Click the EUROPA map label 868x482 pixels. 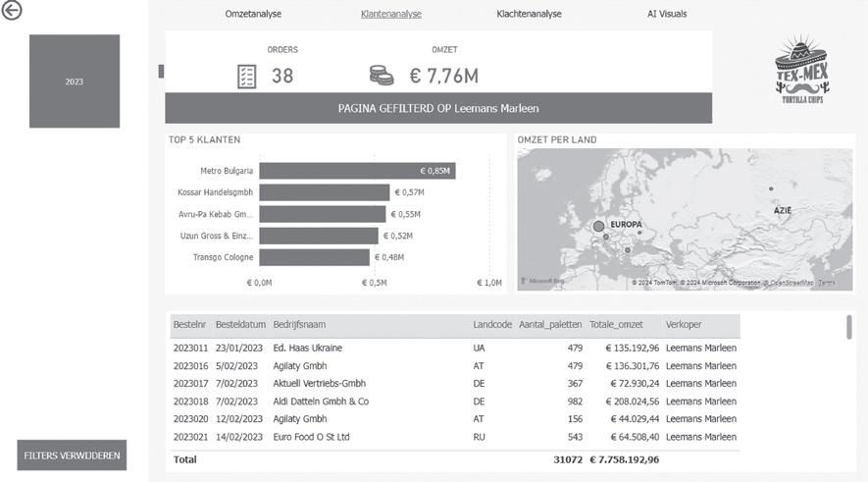click(x=626, y=225)
